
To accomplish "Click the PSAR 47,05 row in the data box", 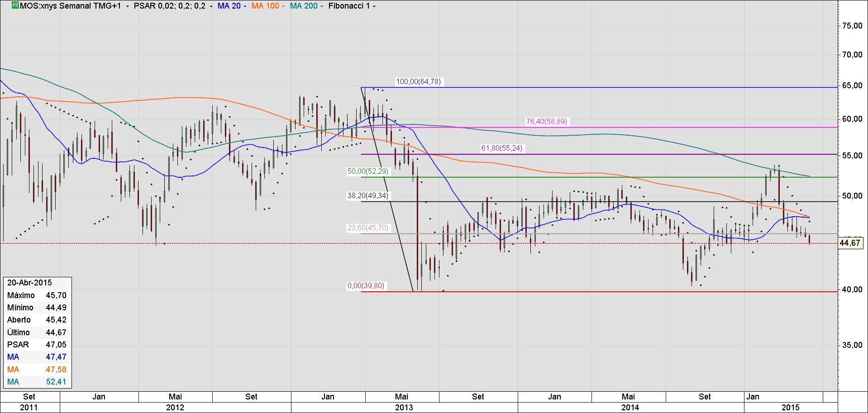I will tap(37, 345).
